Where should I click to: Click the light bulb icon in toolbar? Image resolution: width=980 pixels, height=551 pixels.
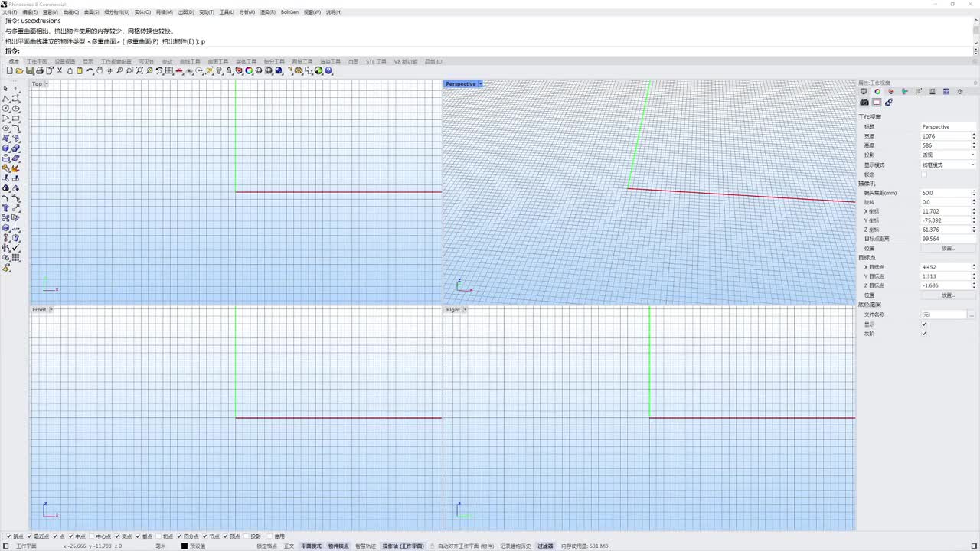point(219,70)
